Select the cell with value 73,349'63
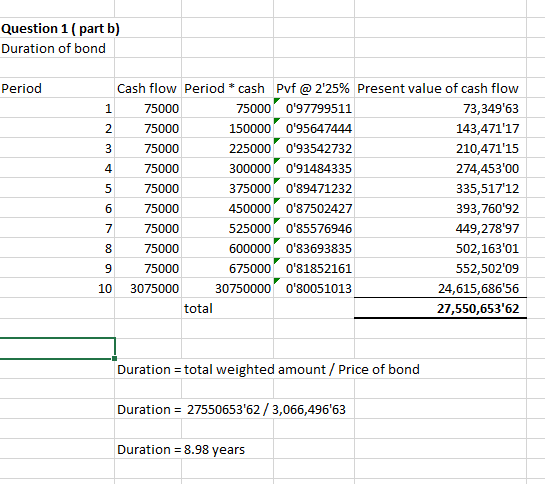The height and width of the screenshot is (484, 545). (440, 108)
